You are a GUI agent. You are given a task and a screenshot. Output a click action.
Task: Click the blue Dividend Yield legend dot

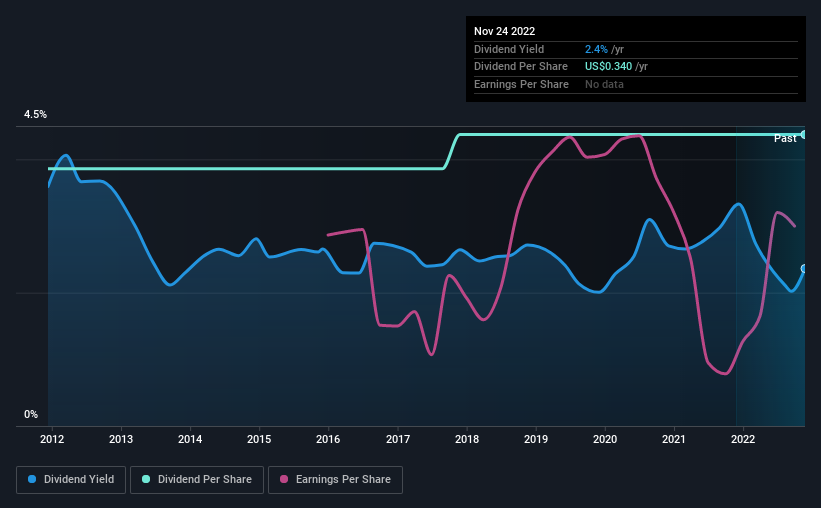coord(32,479)
